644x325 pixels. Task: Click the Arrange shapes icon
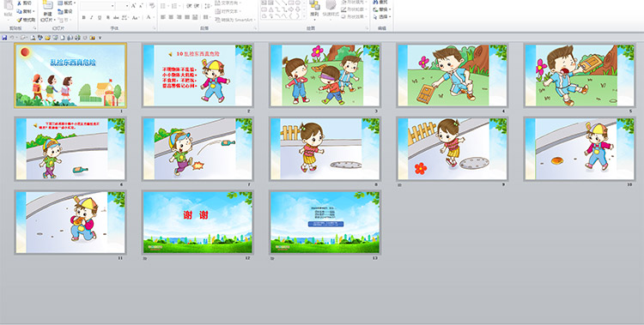click(x=314, y=5)
